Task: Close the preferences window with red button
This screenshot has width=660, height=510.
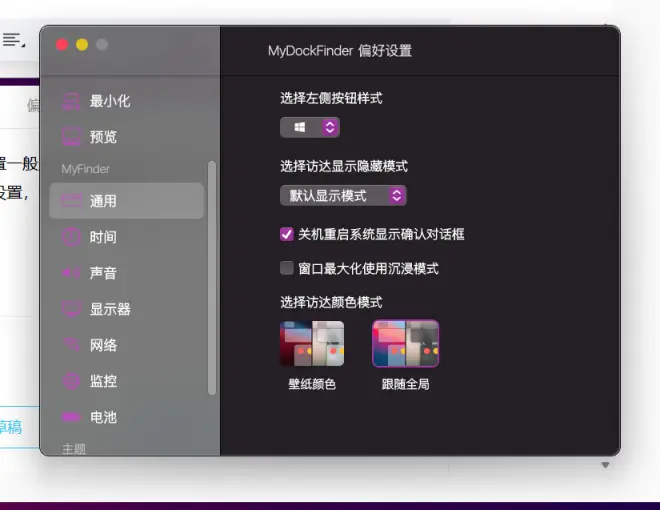Action: [62, 45]
